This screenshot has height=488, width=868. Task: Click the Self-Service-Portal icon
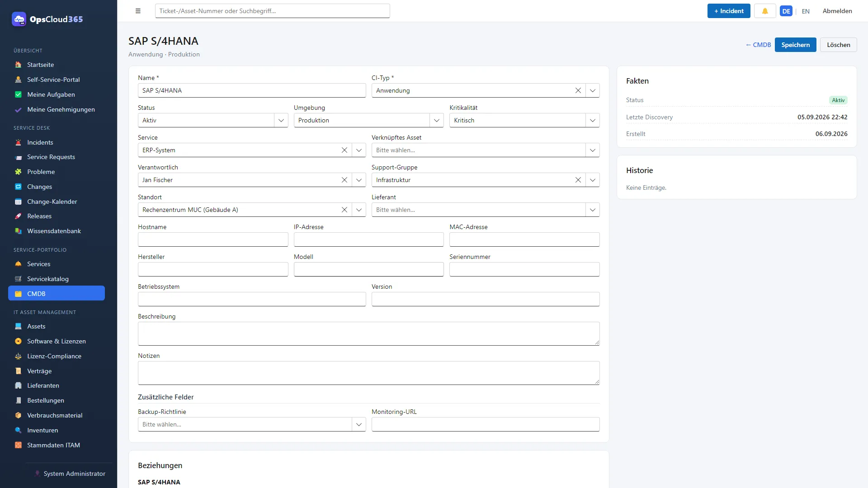[x=18, y=80]
